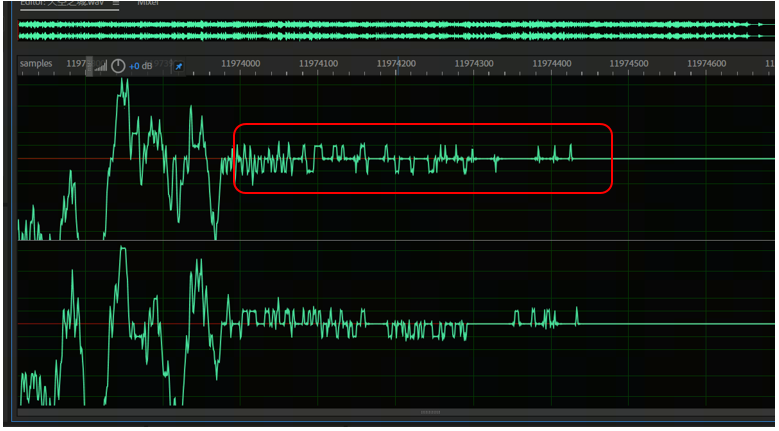Click the HUD gain adjustment knob
The width and height of the screenshot is (779, 431).
pyautogui.click(x=118, y=66)
